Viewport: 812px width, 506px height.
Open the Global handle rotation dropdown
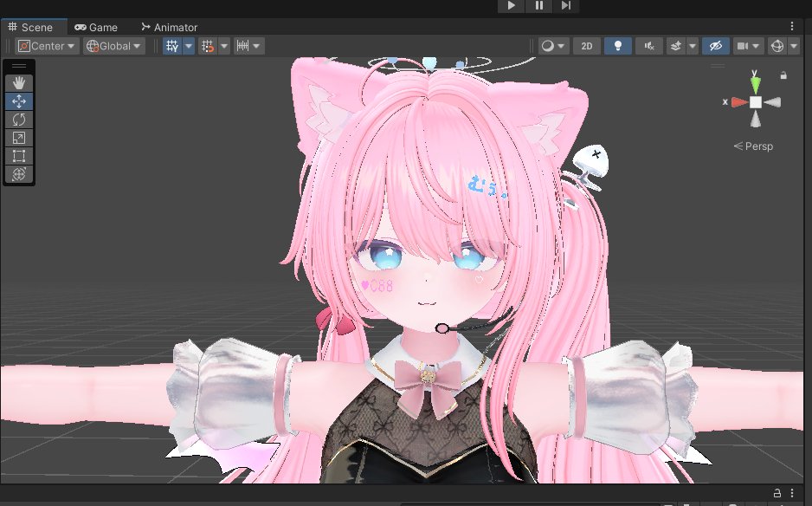pyautogui.click(x=114, y=46)
